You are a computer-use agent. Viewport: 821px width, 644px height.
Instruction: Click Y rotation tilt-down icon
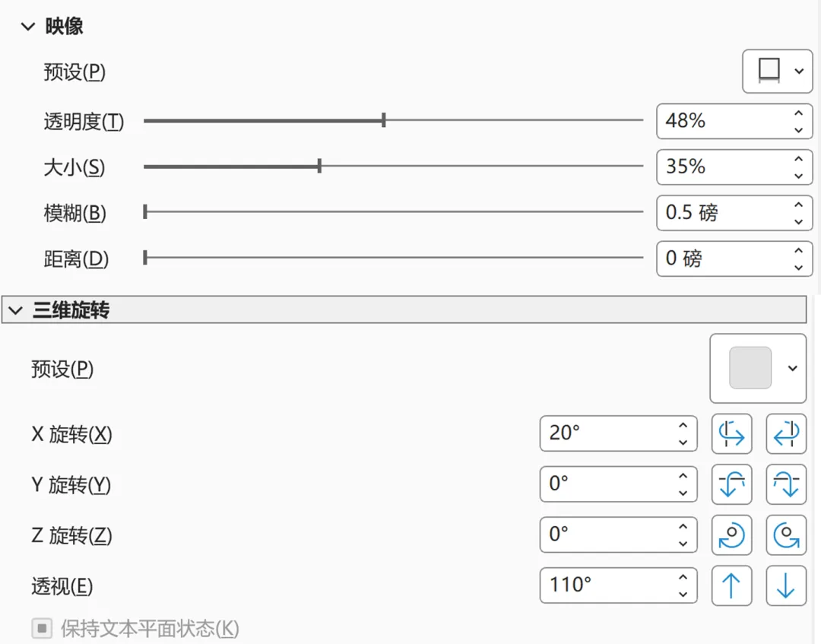coord(785,484)
